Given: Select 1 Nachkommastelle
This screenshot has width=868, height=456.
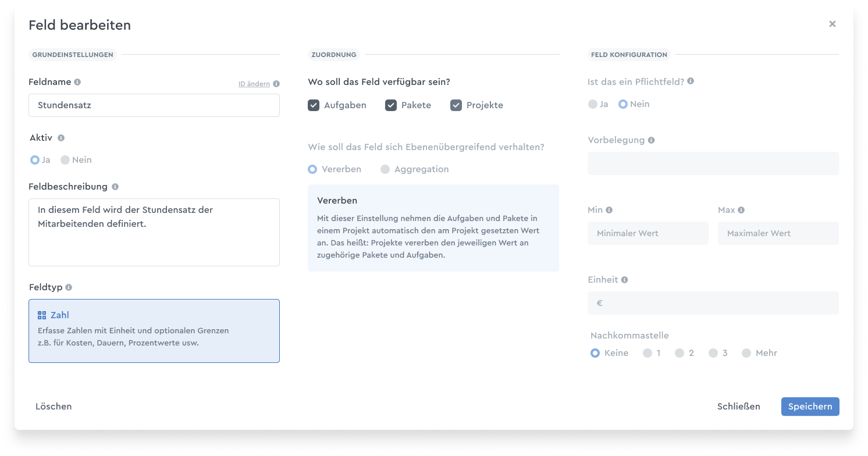Looking at the screenshot, I should click(648, 353).
